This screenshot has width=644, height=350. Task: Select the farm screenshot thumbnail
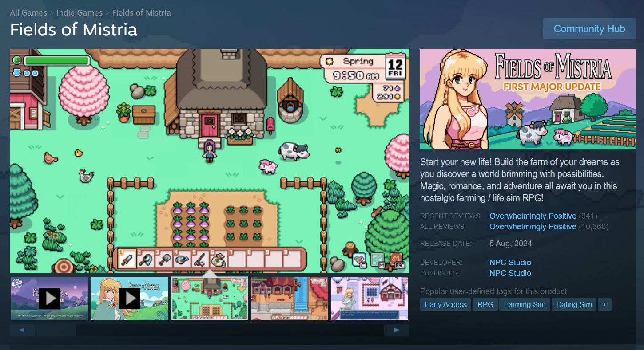(210, 299)
